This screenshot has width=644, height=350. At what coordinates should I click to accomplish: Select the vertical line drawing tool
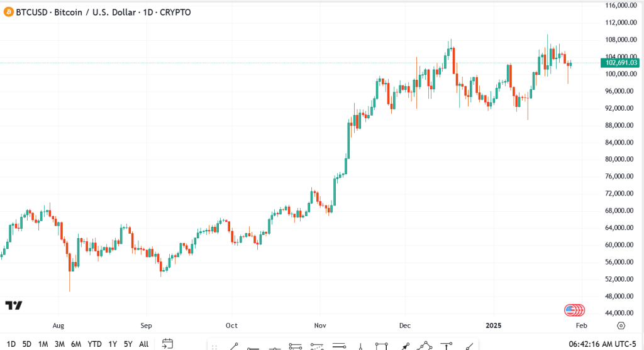tap(360, 346)
